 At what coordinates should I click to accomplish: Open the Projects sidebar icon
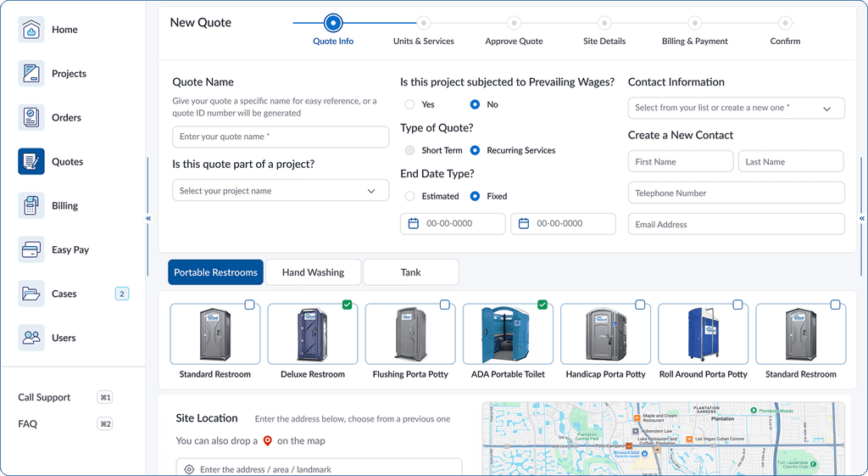31,73
